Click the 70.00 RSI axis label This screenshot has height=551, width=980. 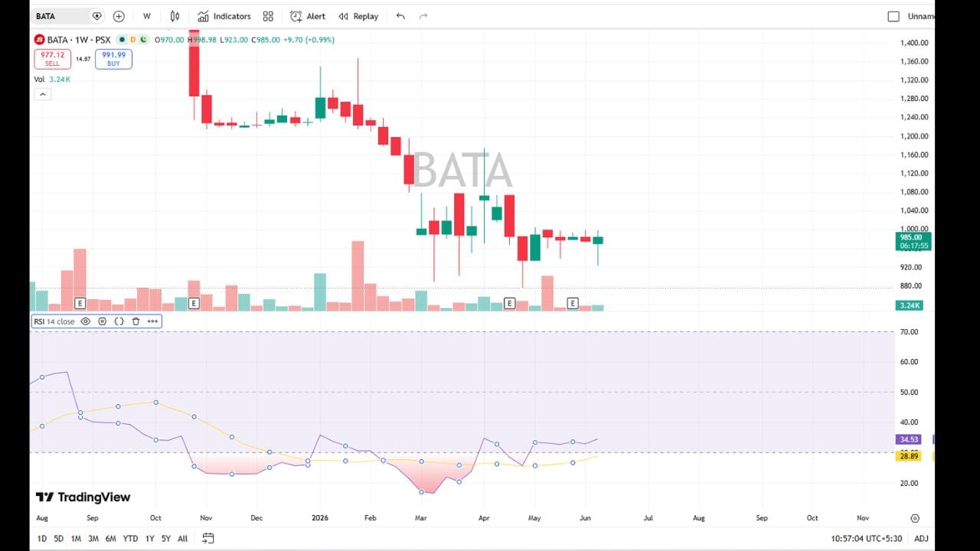point(910,332)
